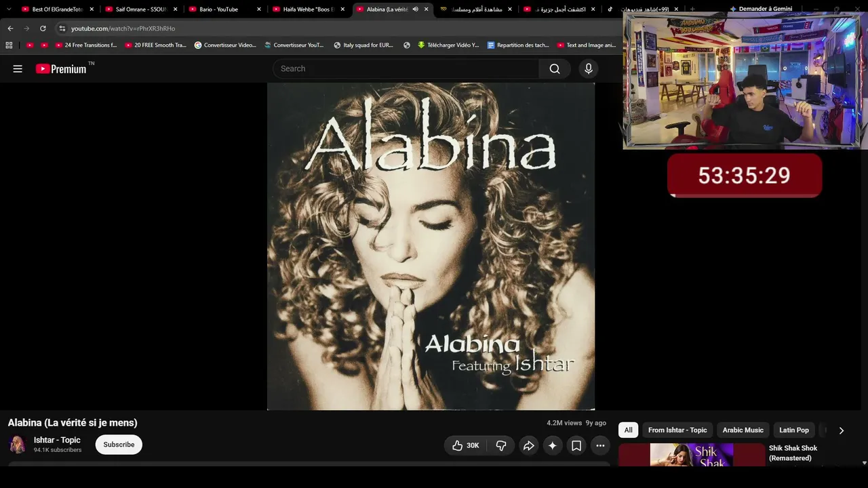The image size is (868, 488).
Task: Click the 53:35:29 countdown timer overlay
Action: pyautogui.click(x=745, y=176)
